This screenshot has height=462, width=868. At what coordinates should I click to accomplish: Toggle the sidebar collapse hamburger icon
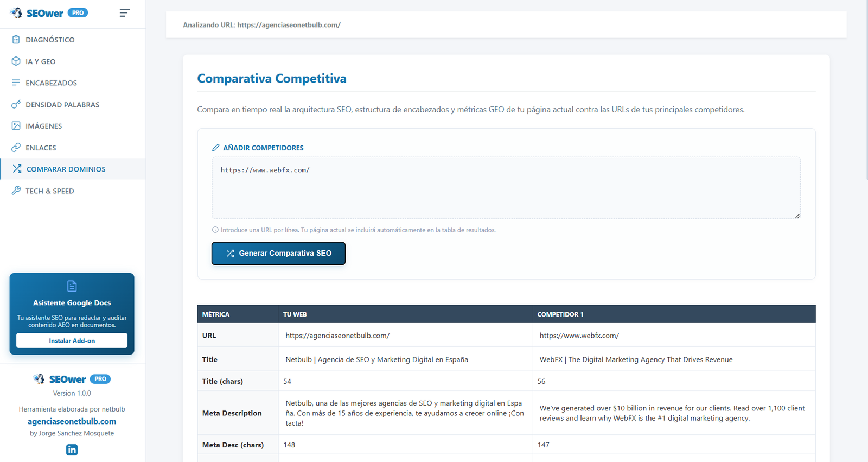pos(125,12)
